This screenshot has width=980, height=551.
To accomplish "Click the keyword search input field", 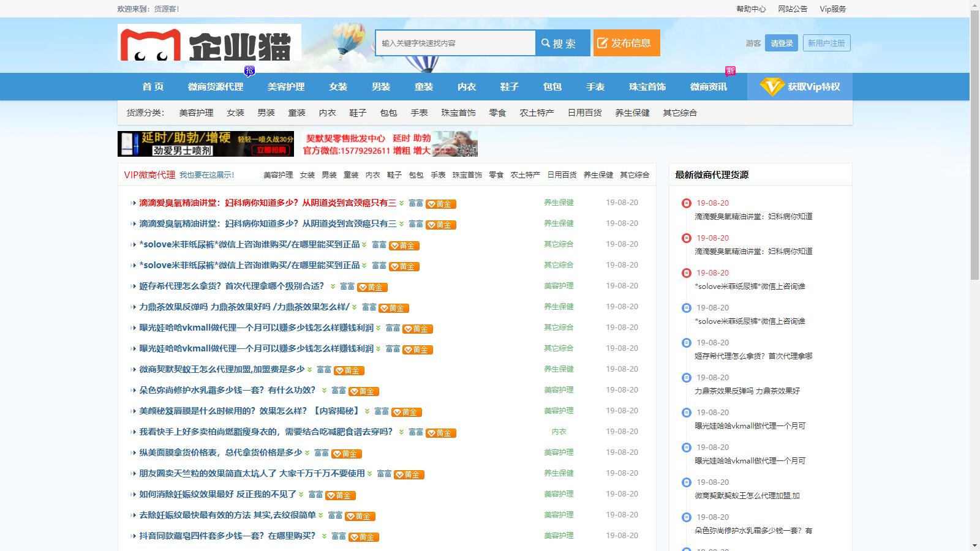I will [455, 43].
